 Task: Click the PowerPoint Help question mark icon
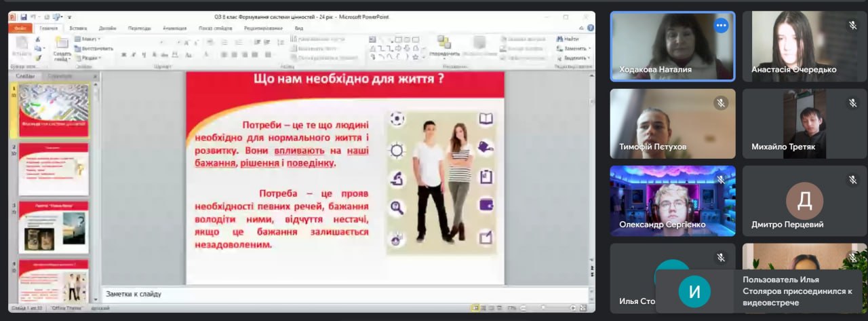pyautogui.click(x=590, y=28)
